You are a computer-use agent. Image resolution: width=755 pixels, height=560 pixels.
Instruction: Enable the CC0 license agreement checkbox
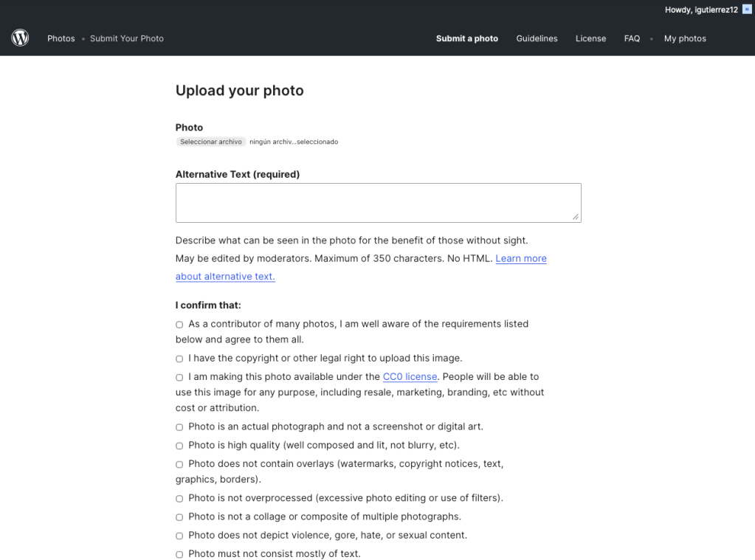click(x=179, y=377)
